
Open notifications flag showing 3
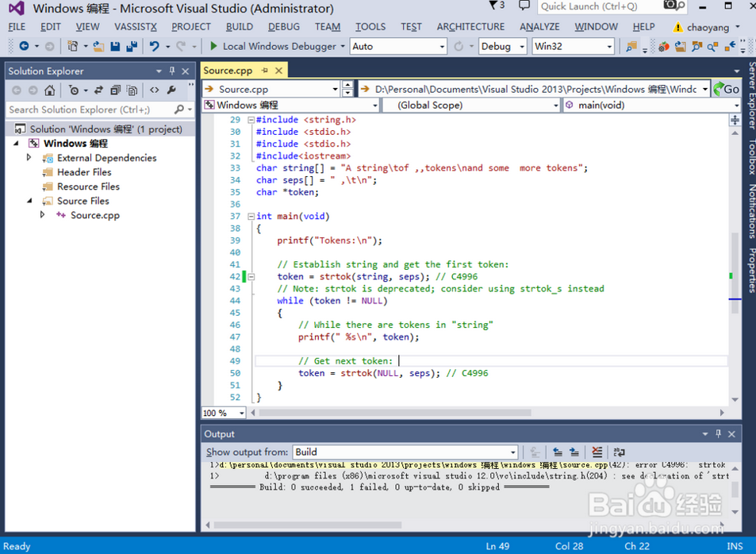click(497, 6)
